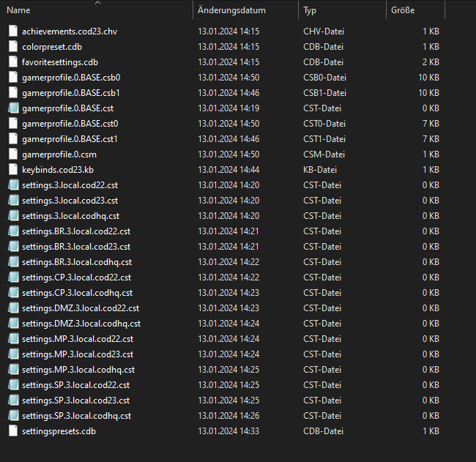
Task: Select the file name settings.3.local.cod22.cst
Action: (x=70, y=185)
